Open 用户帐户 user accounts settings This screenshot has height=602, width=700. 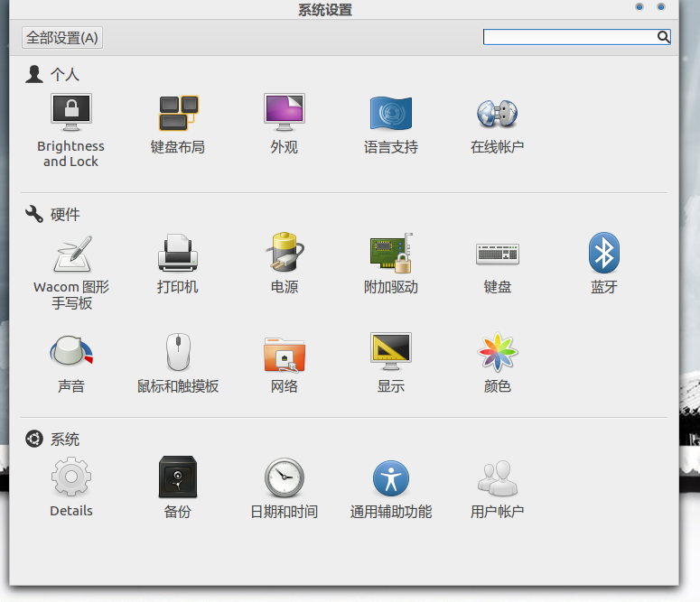pyautogui.click(x=497, y=487)
